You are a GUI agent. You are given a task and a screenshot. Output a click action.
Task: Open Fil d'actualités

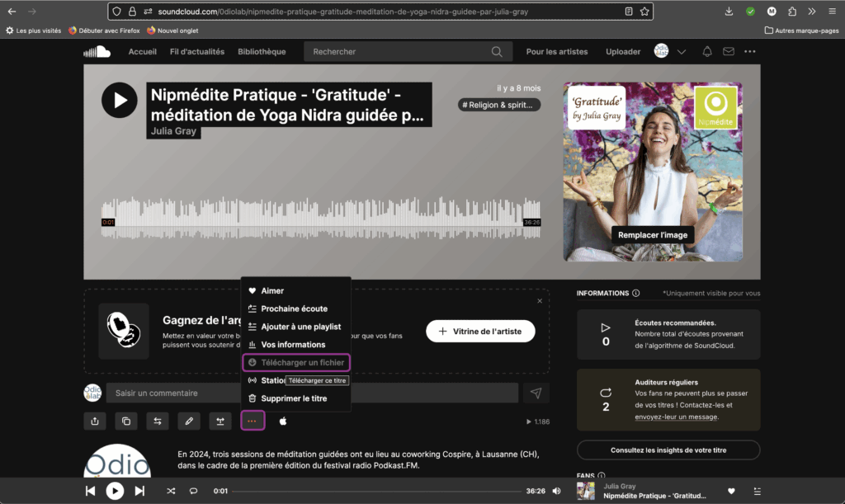197,52
